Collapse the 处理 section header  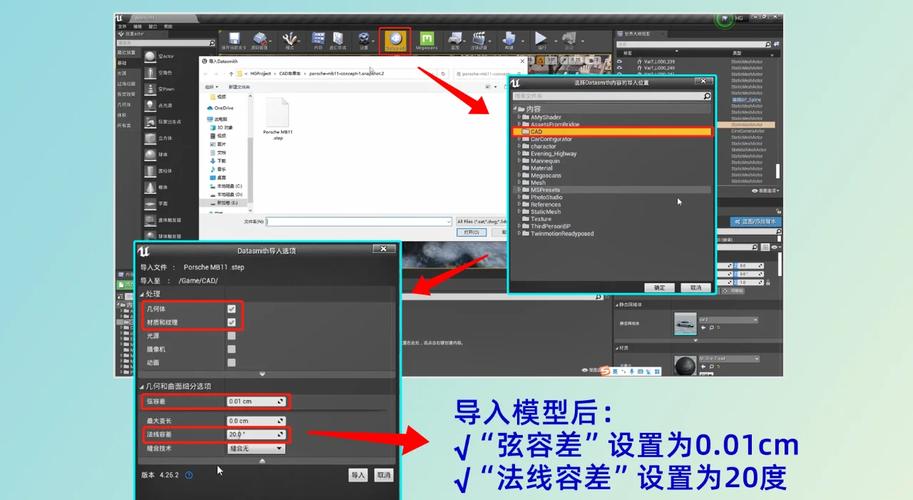click(x=152, y=294)
